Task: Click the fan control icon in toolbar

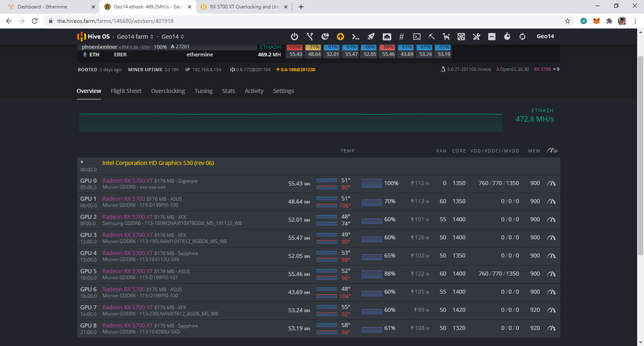Action: [x=461, y=37]
